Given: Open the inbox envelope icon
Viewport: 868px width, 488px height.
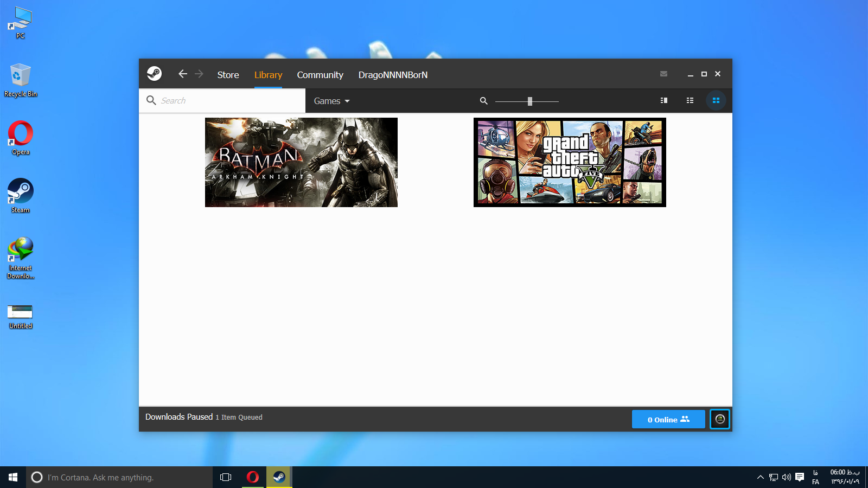Looking at the screenshot, I should click(663, 74).
